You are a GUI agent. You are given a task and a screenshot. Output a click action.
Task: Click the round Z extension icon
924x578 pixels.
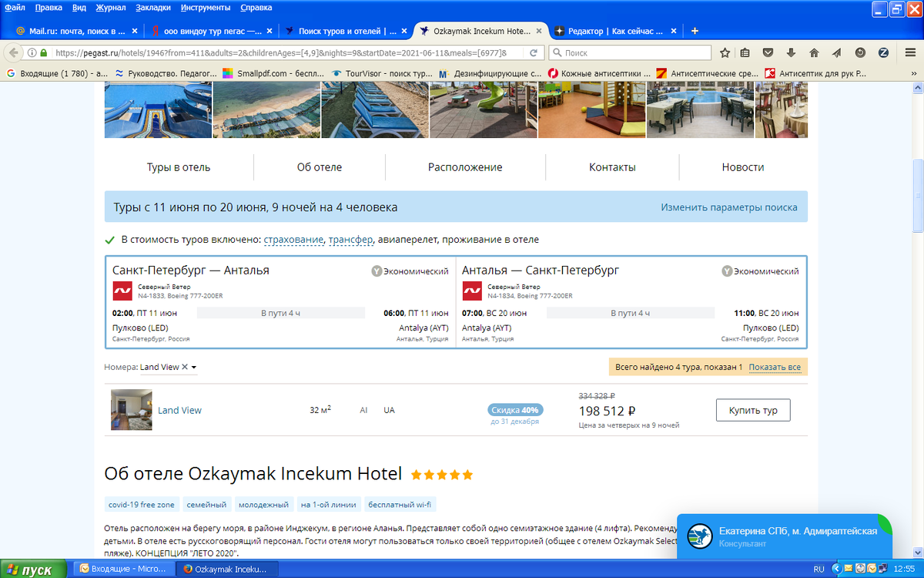point(883,53)
